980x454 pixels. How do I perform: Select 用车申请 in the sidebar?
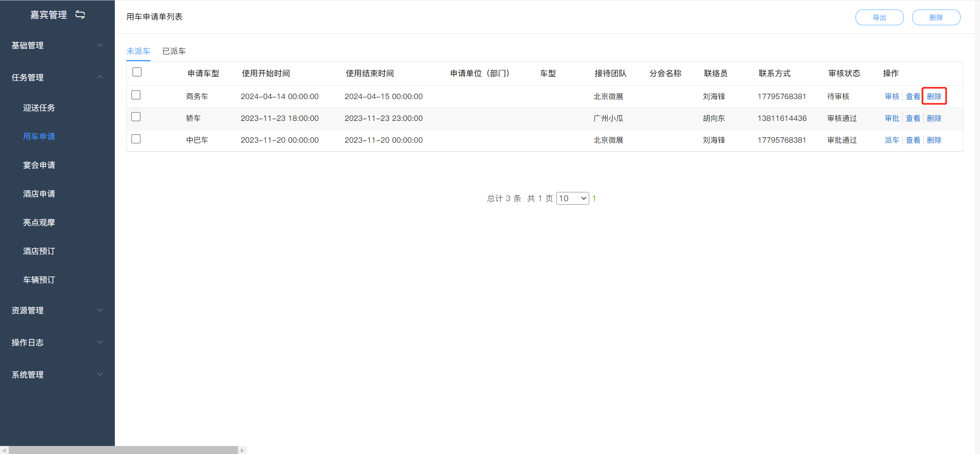click(39, 137)
